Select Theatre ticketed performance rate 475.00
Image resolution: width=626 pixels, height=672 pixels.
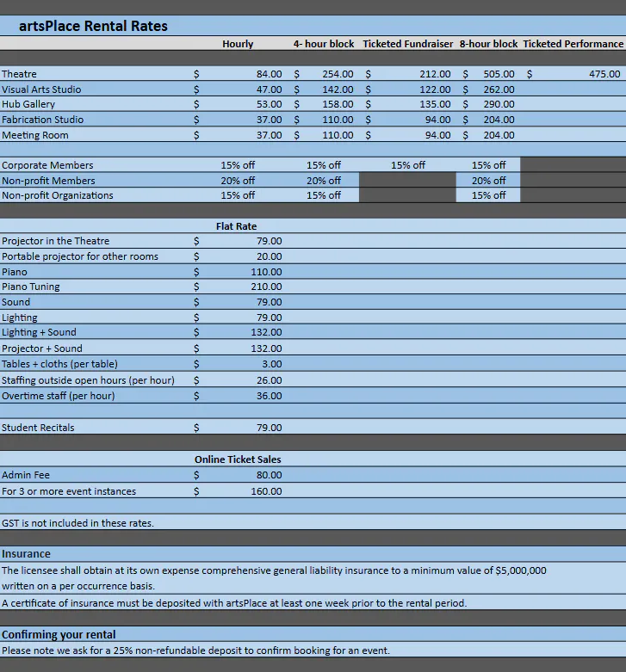click(604, 74)
